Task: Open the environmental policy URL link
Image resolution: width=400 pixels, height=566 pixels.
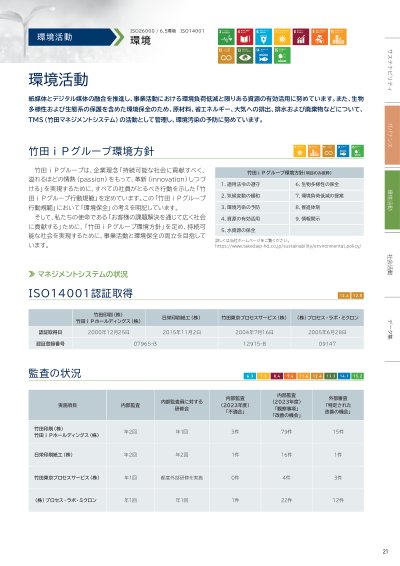Action: coord(288,246)
